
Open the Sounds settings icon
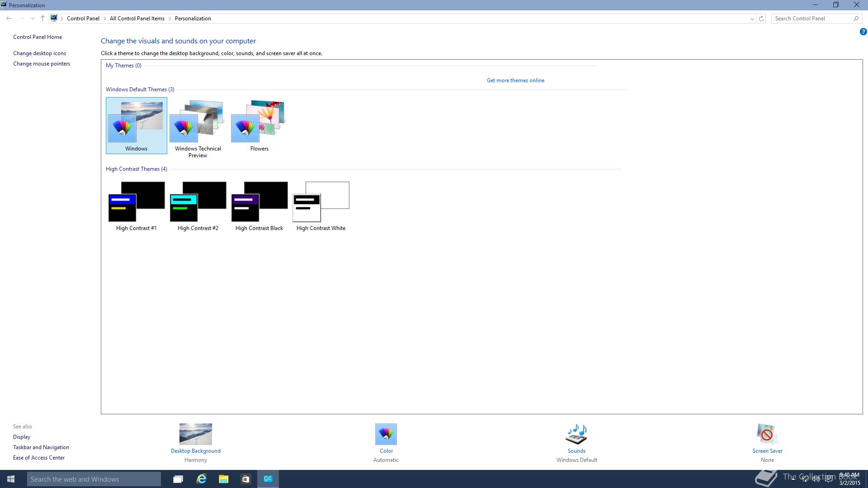(576, 434)
